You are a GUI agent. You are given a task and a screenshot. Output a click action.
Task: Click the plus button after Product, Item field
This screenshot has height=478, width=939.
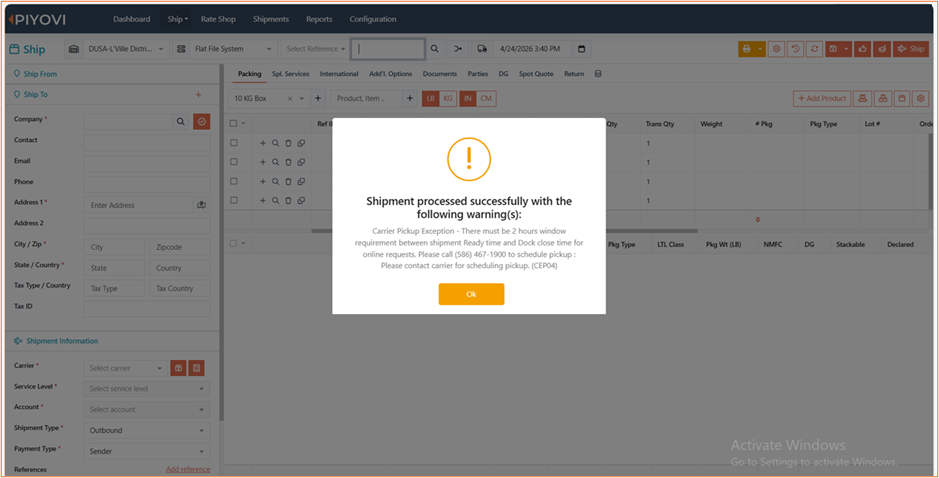pos(410,99)
